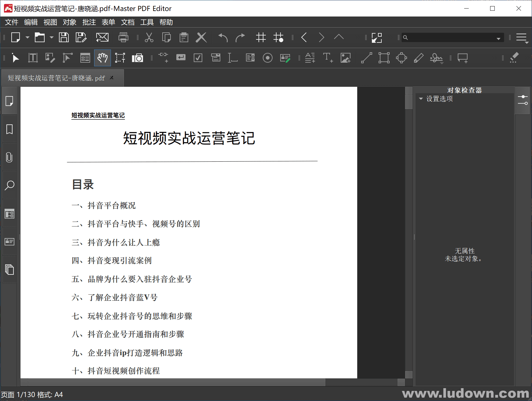Select the Add Image tool
Screen dimensions: 532x401
345,58
